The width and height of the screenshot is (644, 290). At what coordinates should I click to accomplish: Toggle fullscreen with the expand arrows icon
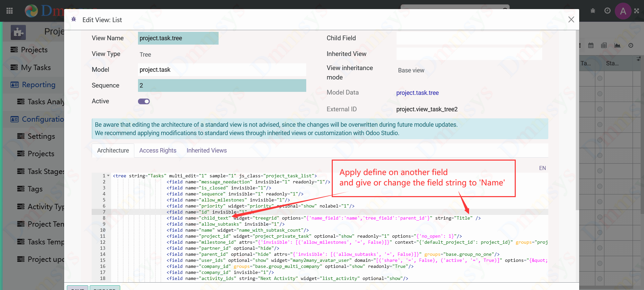[x=637, y=11]
